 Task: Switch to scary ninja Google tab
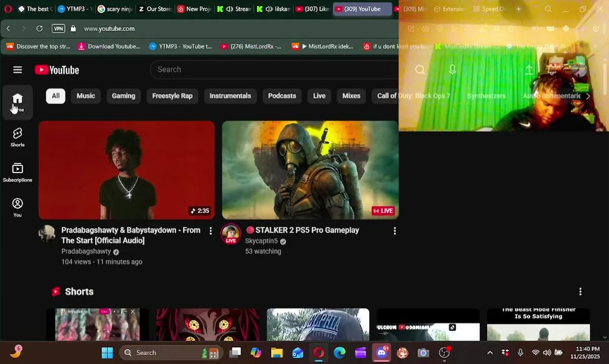coord(114,9)
